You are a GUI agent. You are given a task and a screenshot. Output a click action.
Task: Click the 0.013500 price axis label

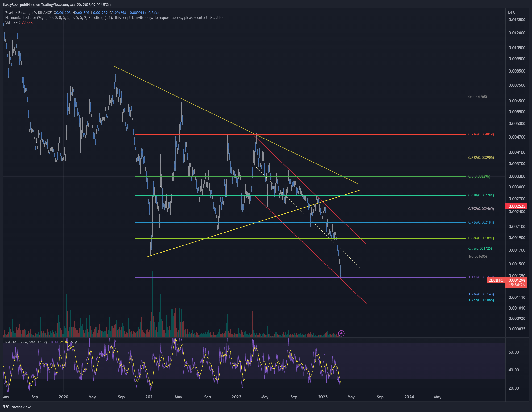point(517,20)
